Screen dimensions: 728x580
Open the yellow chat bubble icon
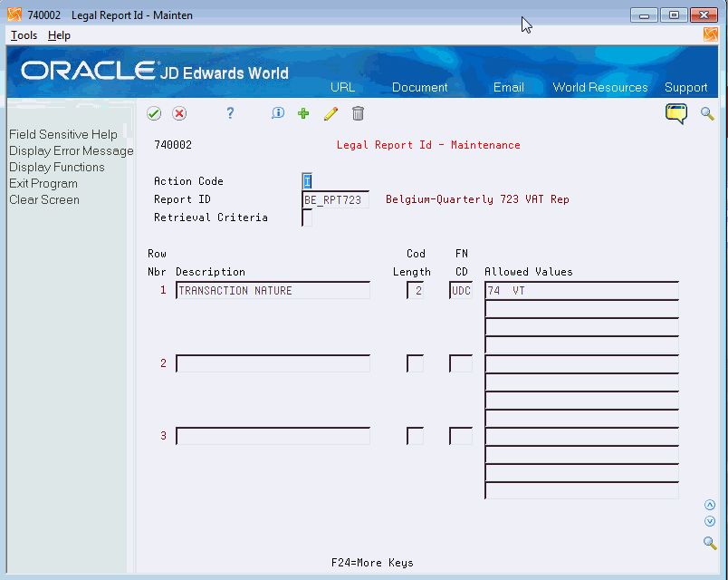point(676,113)
